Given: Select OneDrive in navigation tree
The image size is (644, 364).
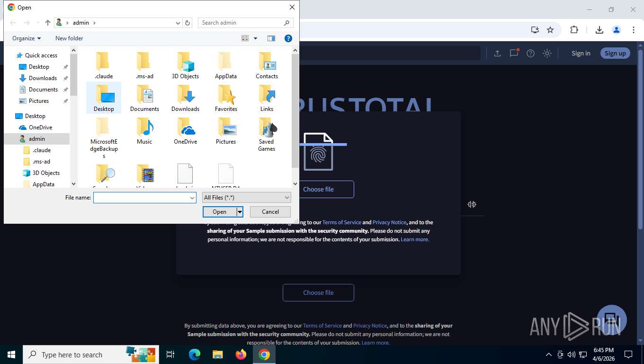Looking at the screenshot, I should [40, 127].
